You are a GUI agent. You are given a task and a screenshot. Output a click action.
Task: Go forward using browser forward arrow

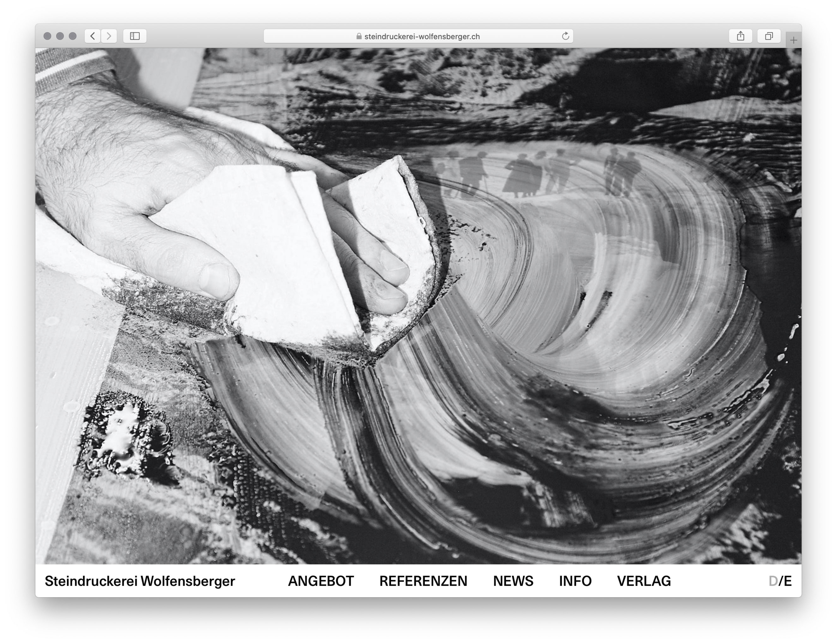(109, 36)
